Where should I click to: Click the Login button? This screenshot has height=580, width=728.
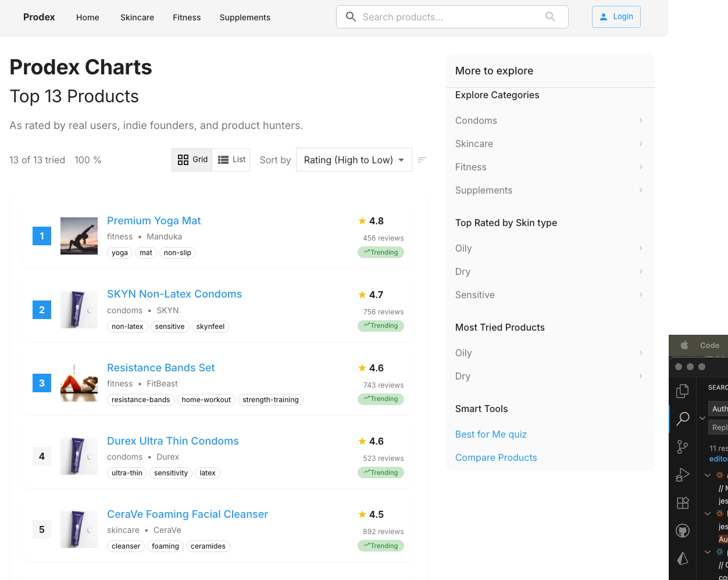616,17
